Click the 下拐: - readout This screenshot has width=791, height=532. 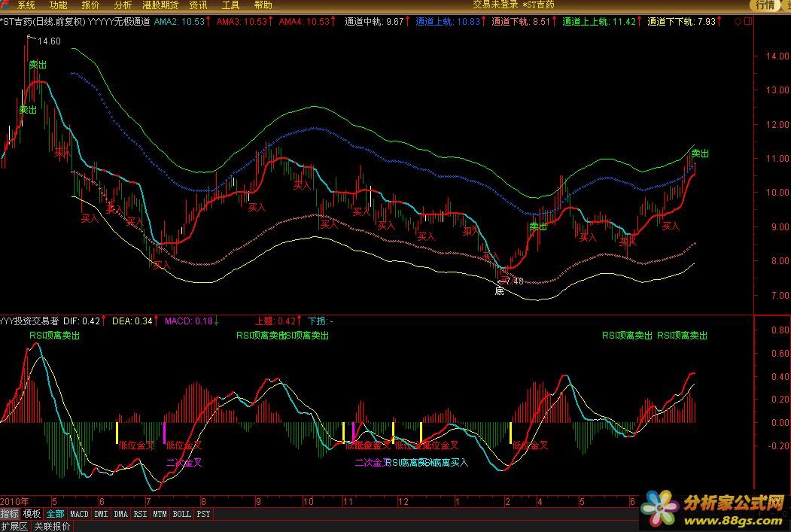321,321
